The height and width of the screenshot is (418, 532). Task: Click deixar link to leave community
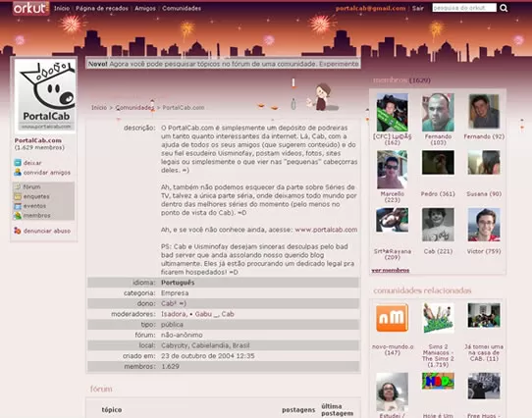[x=32, y=163]
